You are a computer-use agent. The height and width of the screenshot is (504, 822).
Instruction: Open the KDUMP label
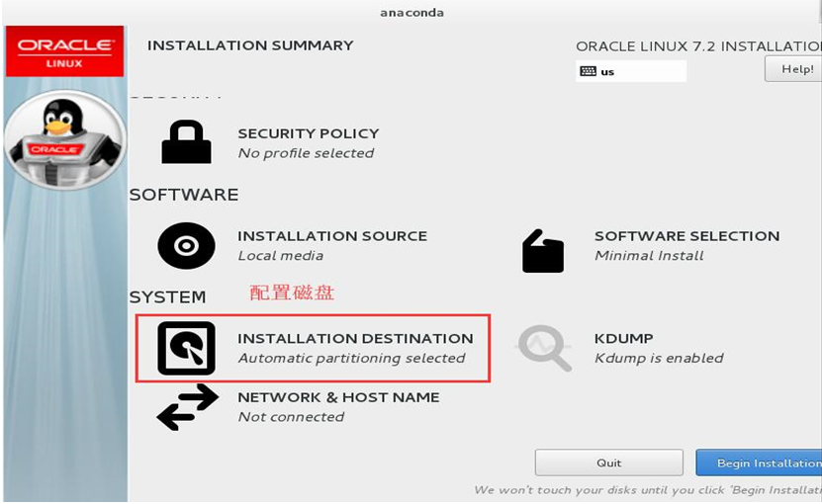[624, 338]
